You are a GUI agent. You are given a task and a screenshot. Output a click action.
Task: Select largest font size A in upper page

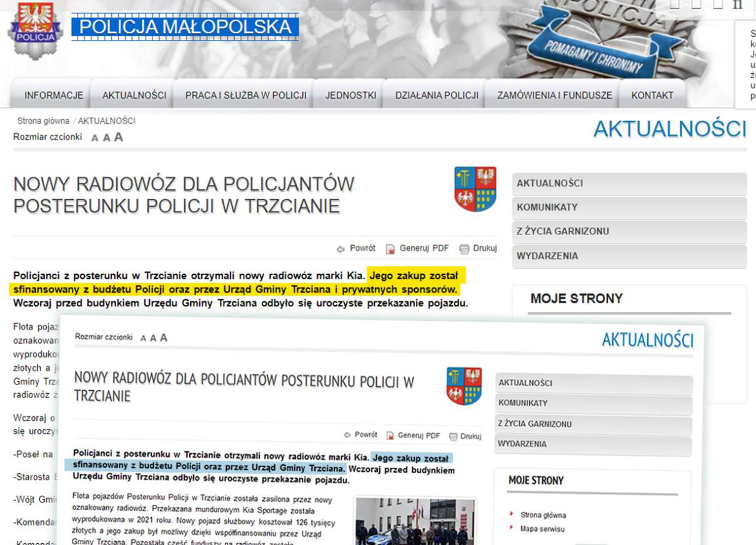click(x=119, y=137)
